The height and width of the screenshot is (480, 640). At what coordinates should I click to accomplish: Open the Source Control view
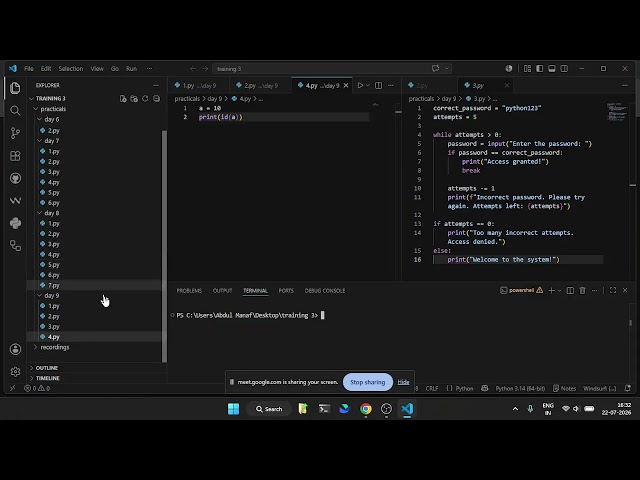click(15, 133)
